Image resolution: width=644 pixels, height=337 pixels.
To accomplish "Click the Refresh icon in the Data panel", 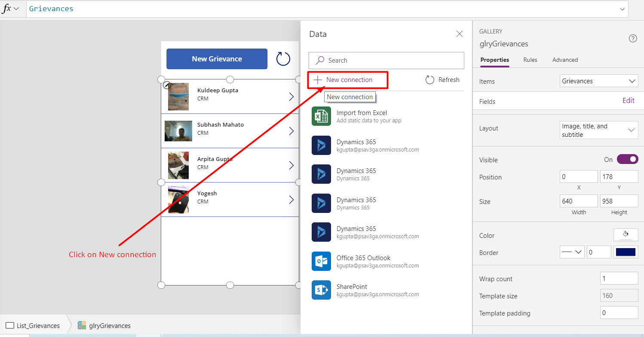I will (x=430, y=80).
